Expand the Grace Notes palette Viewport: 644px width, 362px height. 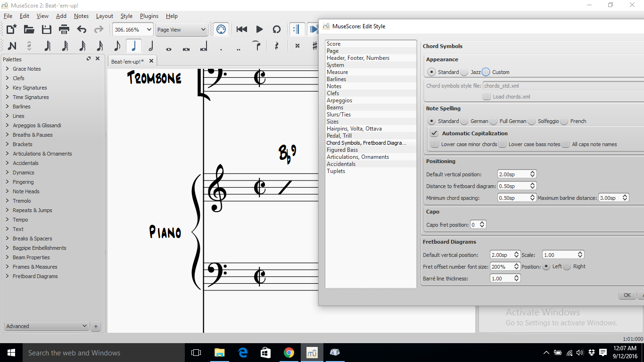pos(8,69)
